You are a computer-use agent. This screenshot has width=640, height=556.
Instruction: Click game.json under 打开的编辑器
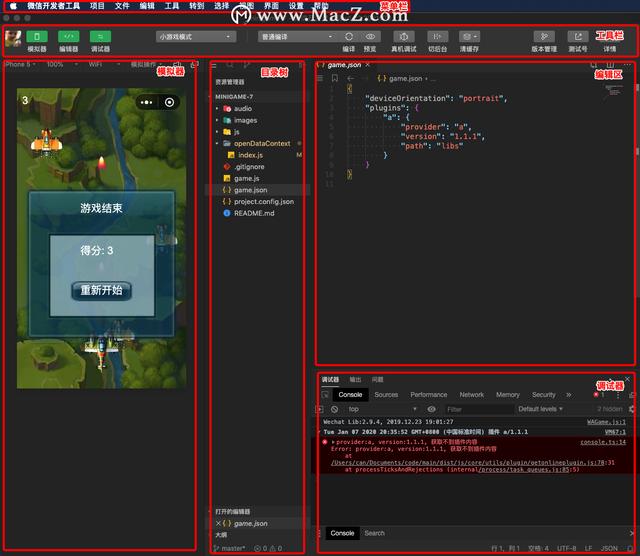click(250, 523)
